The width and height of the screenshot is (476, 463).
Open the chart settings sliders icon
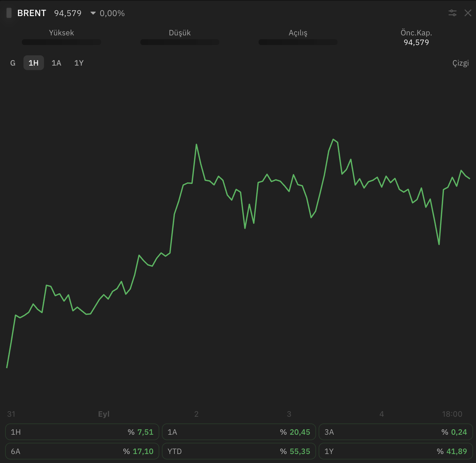453,13
